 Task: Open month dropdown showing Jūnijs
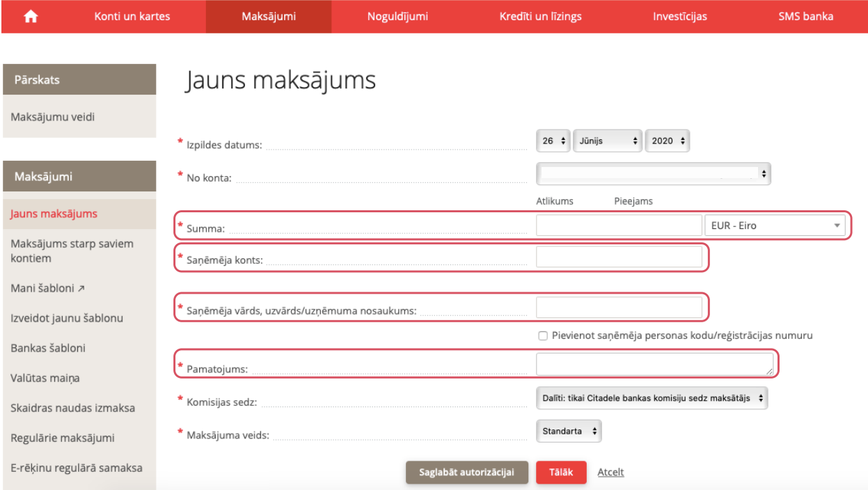click(608, 141)
